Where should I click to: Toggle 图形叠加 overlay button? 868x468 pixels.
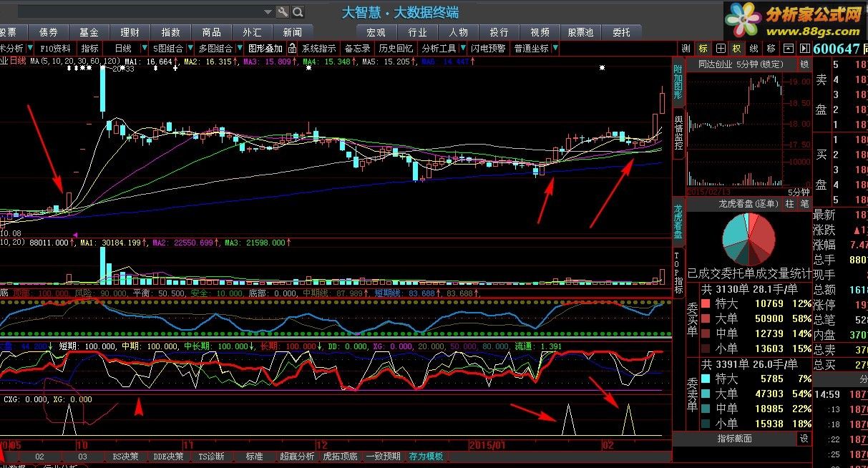click(265, 49)
